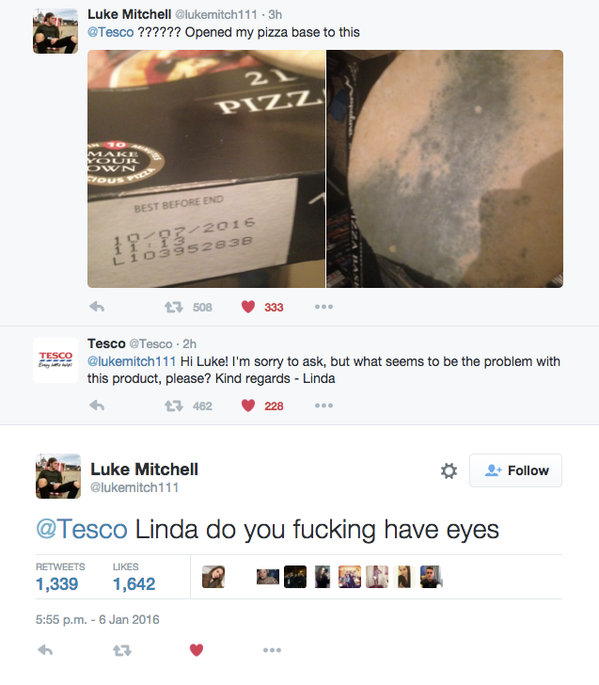The height and width of the screenshot is (685, 599).
Task: Follow Luke Mitchell
Action: pos(516,471)
